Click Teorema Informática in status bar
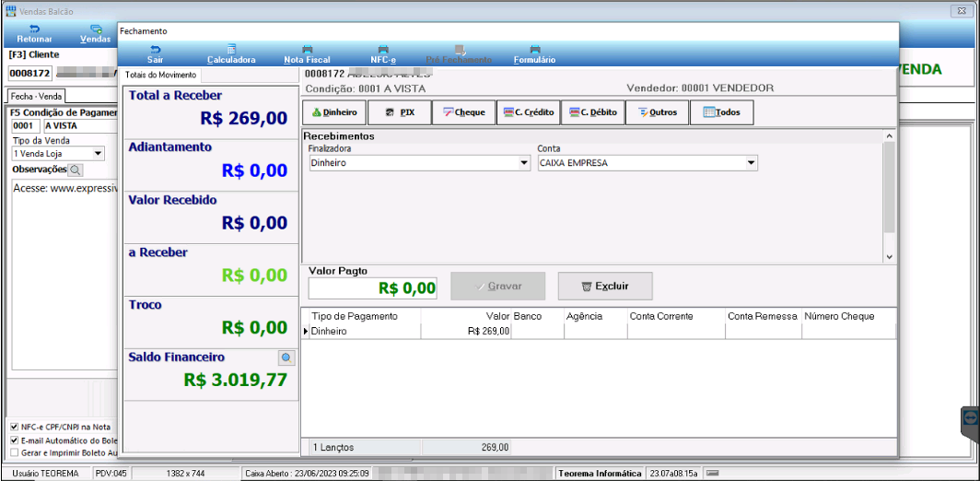The height and width of the screenshot is (481, 980). (x=600, y=473)
